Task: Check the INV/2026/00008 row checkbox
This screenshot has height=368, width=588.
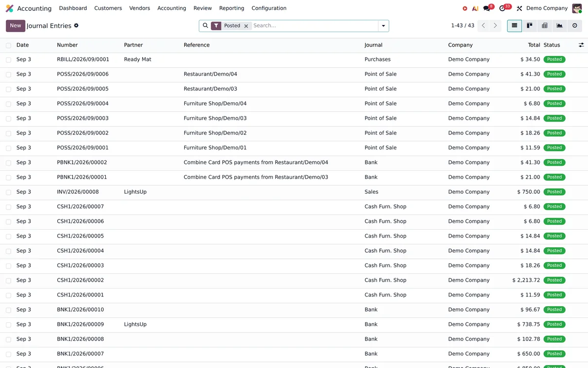Action: (x=8, y=192)
